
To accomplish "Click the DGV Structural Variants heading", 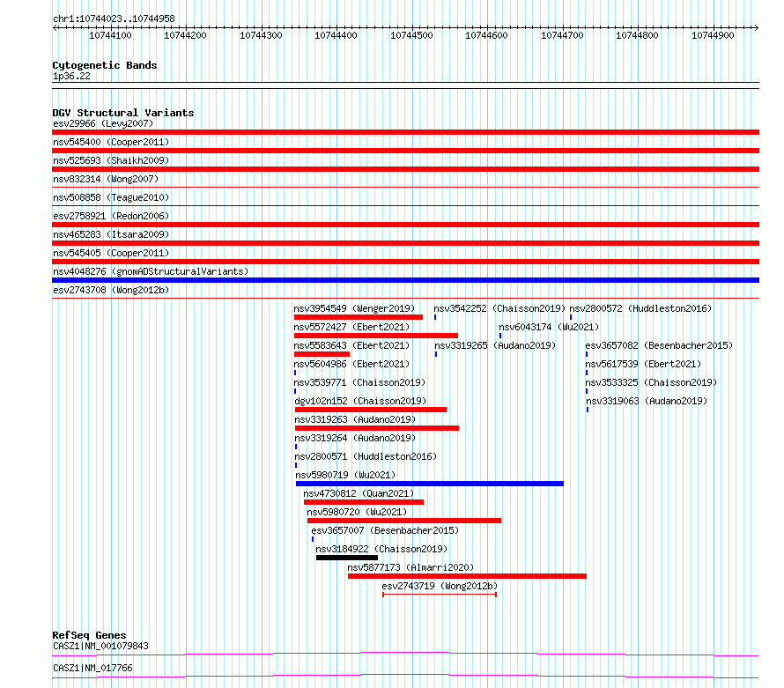I will [123, 113].
